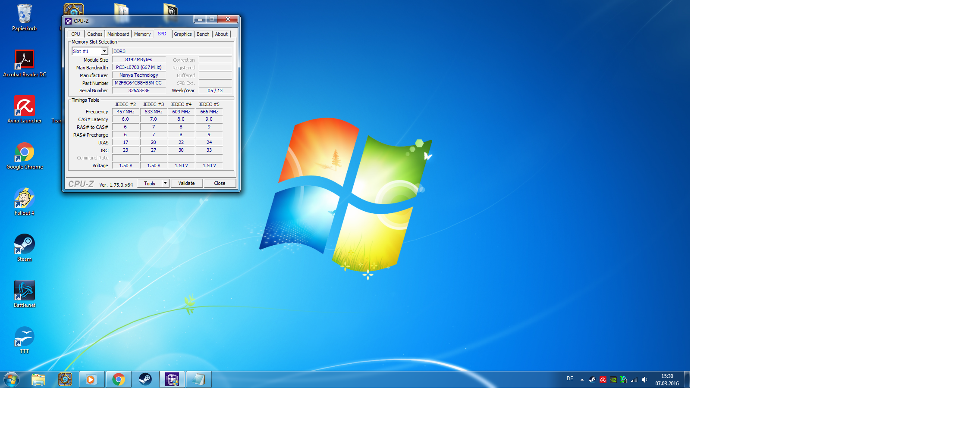
Task: Click the Steam icon in the system tray
Action: click(x=592, y=380)
